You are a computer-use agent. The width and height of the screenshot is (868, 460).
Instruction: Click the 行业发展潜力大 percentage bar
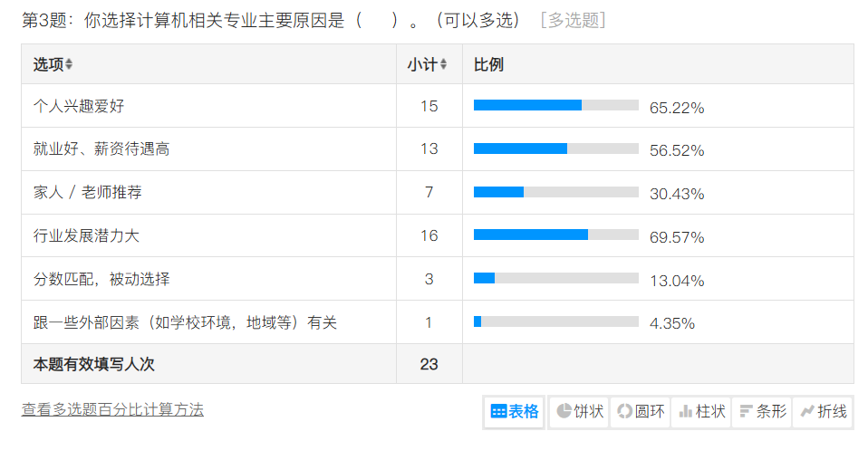555,235
